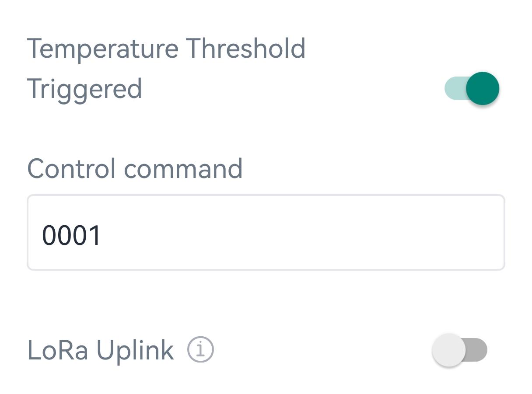Enable the LoRa Uplink switch

[x=459, y=350]
